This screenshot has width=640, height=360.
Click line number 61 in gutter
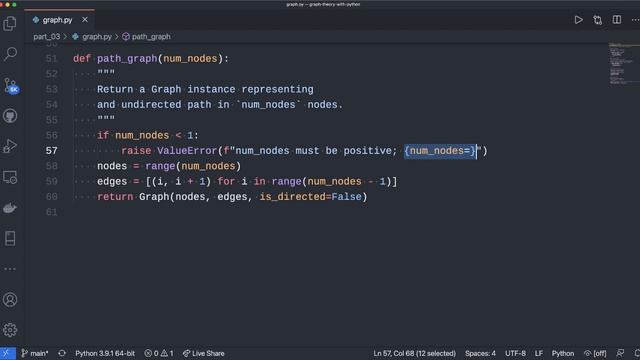[x=51, y=212]
